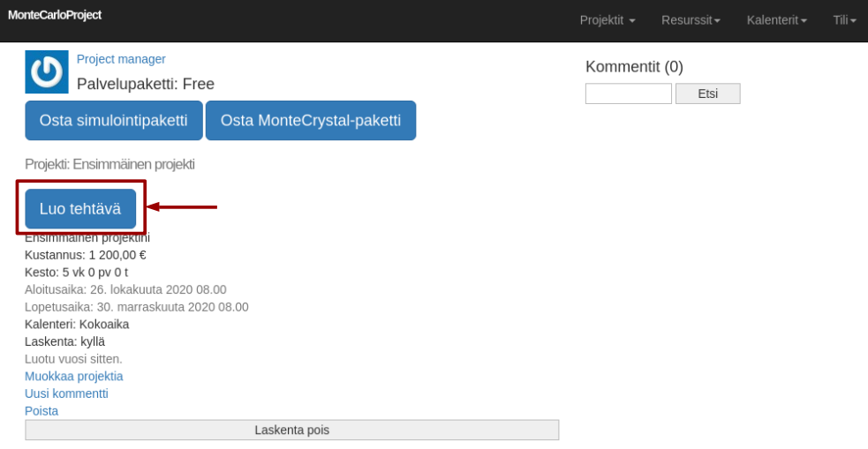Open the Resurssit dropdown menu
The width and height of the screenshot is (868, 449).
click(691, 20)
